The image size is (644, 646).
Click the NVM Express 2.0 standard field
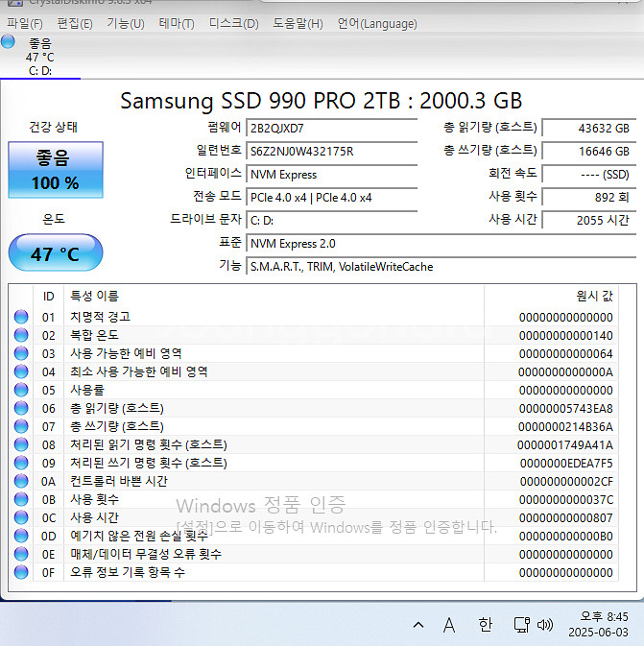coord(441,244)
